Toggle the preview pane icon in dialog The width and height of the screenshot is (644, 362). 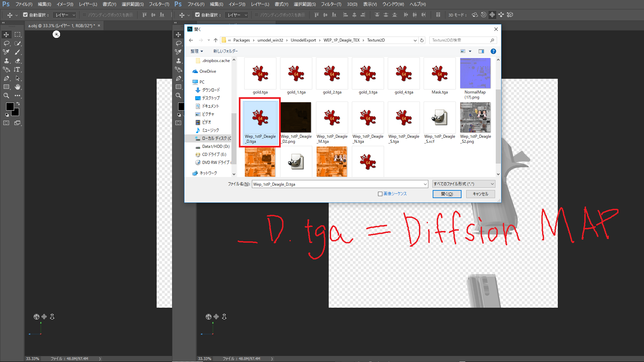click(481, 51)
